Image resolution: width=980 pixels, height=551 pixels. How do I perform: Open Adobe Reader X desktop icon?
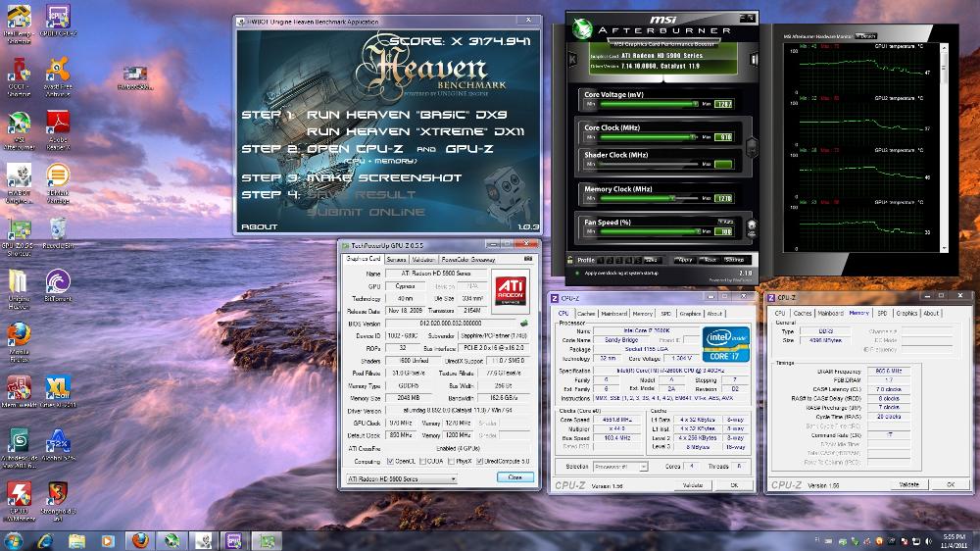tap(58, 130)
